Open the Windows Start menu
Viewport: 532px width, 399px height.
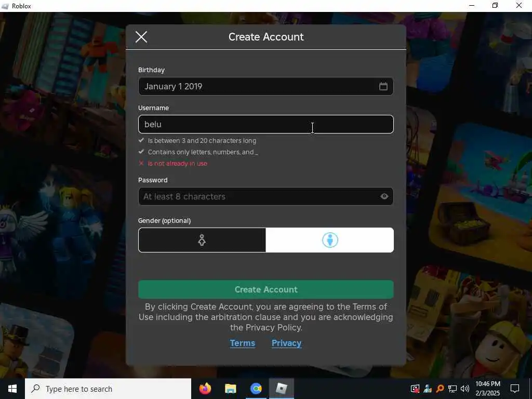pos(12,389)
